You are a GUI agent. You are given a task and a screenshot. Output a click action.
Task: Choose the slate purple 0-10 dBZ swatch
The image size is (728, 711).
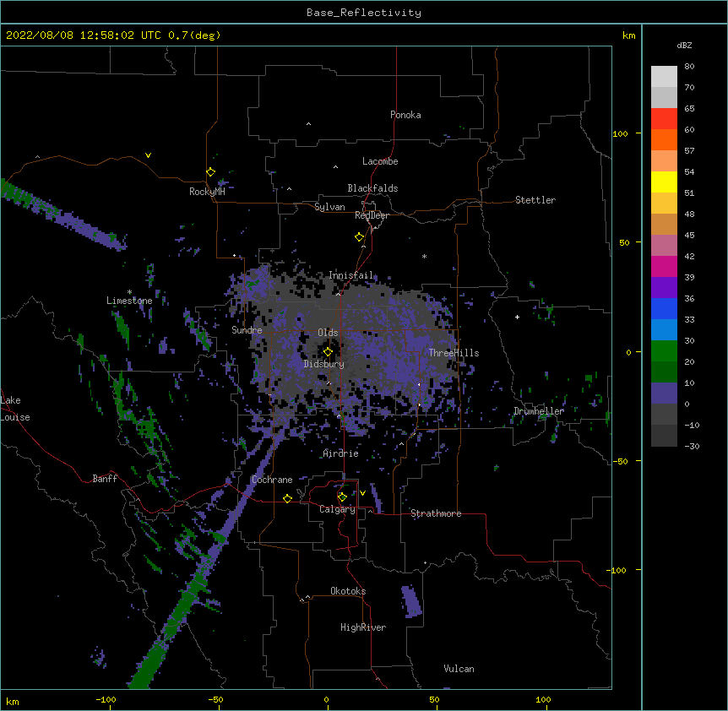(x=664, y=393)
